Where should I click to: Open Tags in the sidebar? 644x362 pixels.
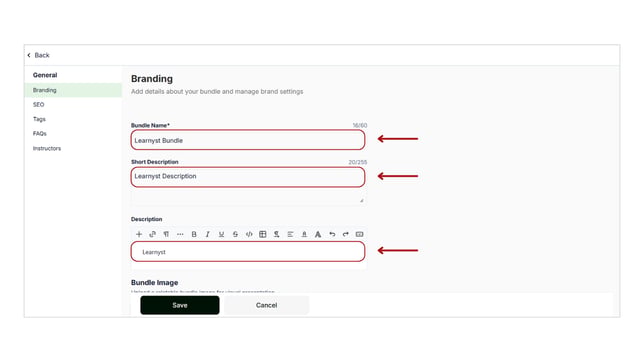39,119
